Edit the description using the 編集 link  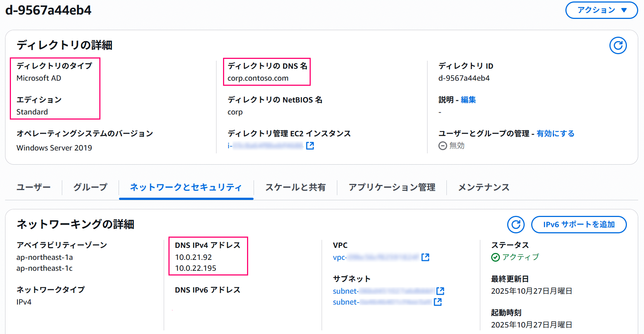point(468,100)
